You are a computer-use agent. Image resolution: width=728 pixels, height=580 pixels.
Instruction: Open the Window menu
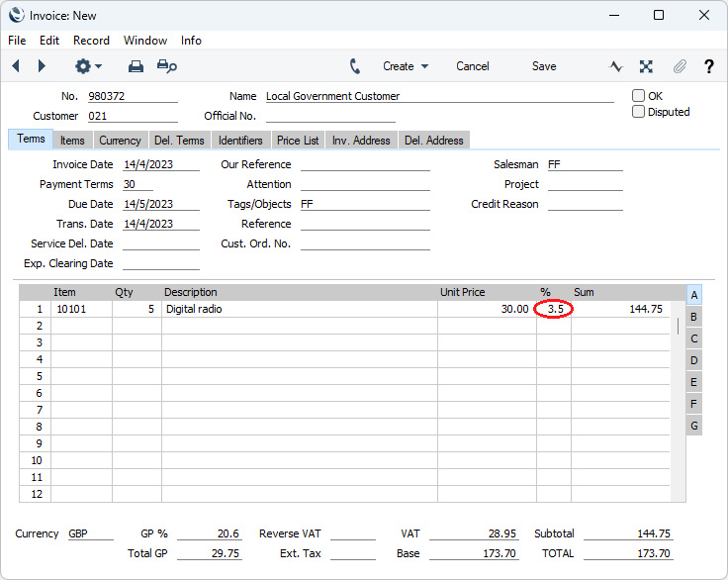coord(145,41)
